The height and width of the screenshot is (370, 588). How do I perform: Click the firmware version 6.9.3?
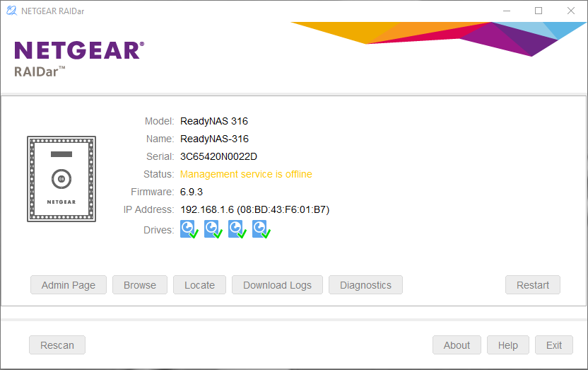192,192
